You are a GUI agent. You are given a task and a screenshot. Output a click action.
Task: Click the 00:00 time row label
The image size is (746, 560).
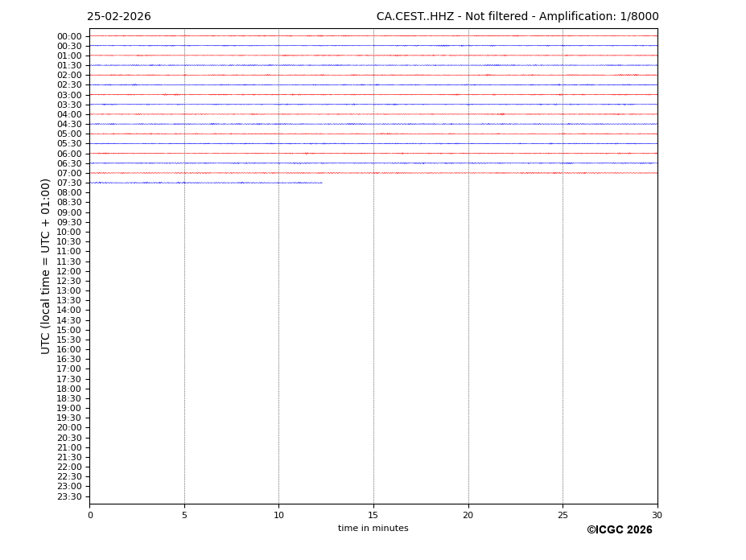[69, 36]
